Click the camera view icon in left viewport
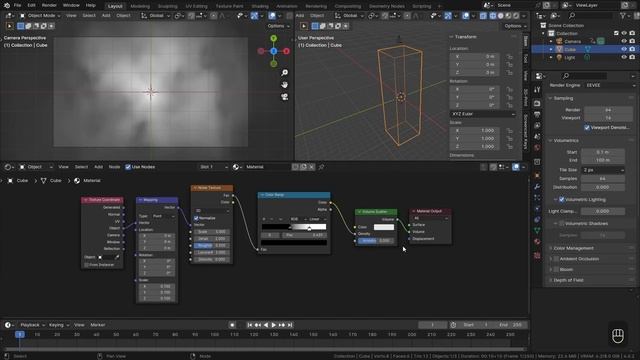640x360 pixels. tap(284, 97)
